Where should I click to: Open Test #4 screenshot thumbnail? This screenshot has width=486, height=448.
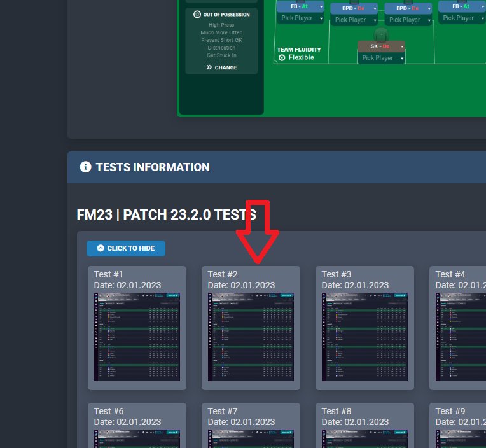pyautogui.click(x=461, y=337)
